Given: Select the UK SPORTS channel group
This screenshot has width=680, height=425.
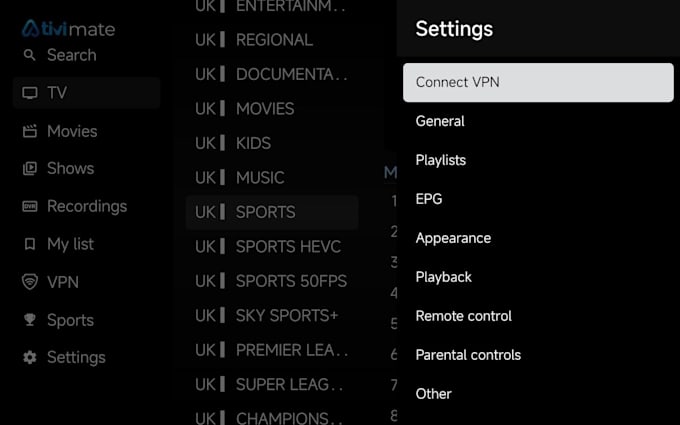Looking at the screenshot, I should pos(272,212).
